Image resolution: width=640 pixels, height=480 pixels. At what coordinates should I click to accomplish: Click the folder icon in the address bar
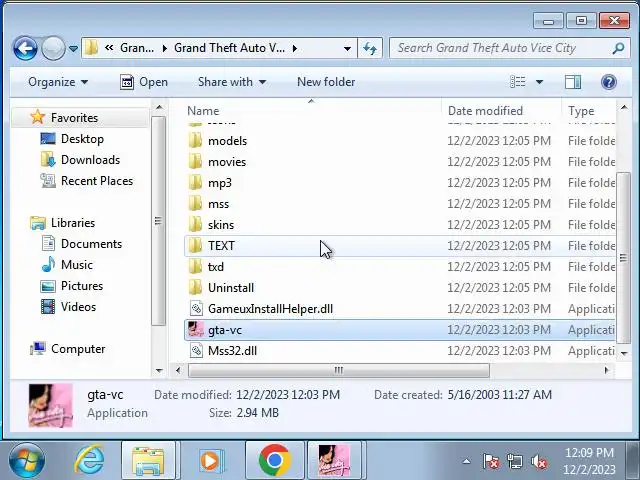[x=92, y=48]
